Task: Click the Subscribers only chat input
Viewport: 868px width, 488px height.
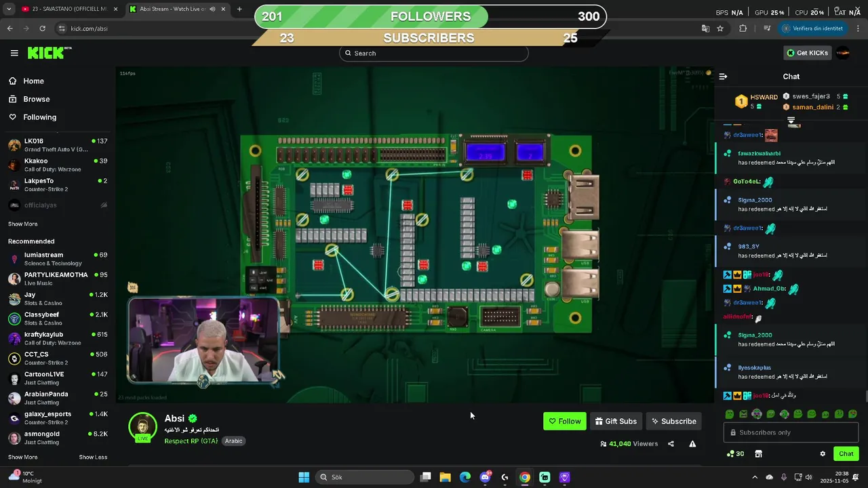Action: pyautogui.click(x=791, y=432)
